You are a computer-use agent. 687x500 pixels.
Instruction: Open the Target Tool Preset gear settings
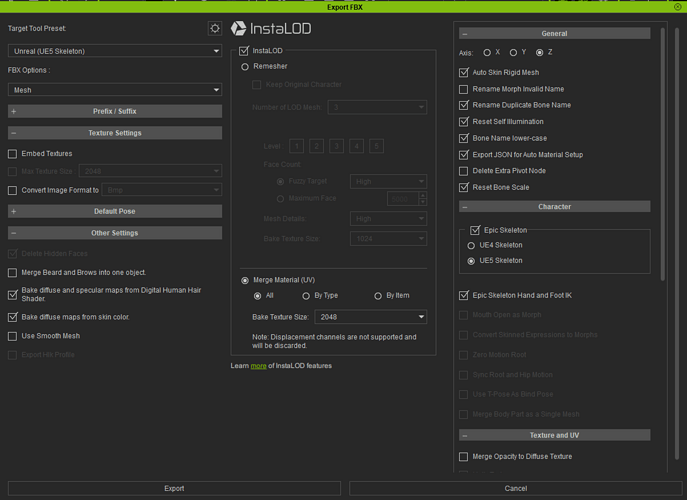(x=215, y=28)
